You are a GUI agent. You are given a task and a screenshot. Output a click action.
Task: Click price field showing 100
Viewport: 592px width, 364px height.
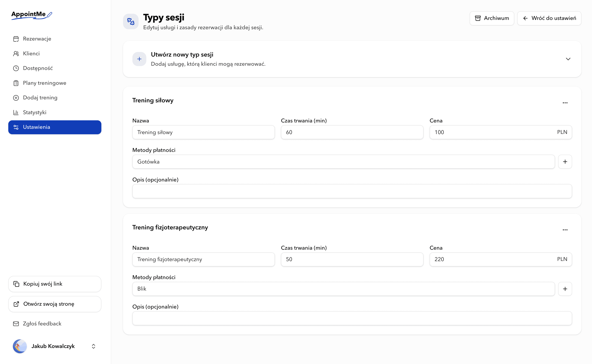(x=501, y=132)
